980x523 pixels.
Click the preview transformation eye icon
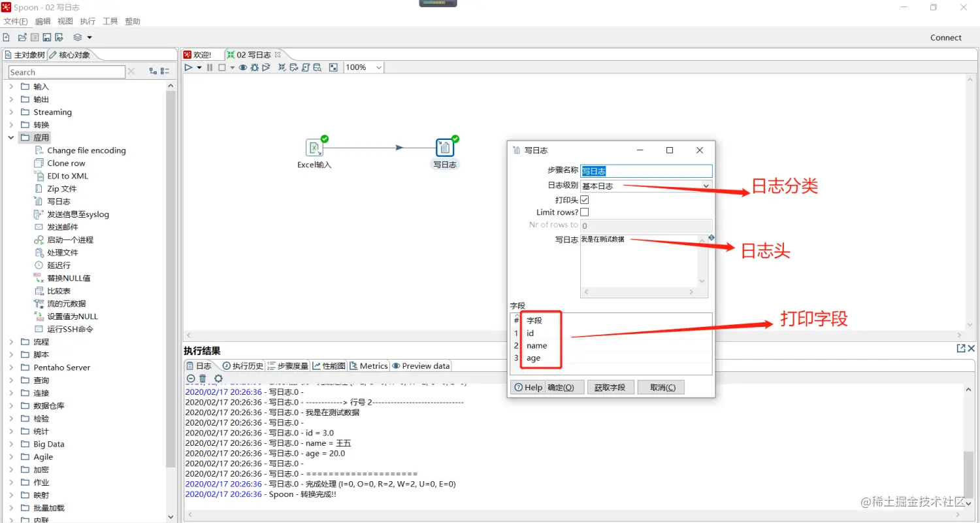coord(243,67)
